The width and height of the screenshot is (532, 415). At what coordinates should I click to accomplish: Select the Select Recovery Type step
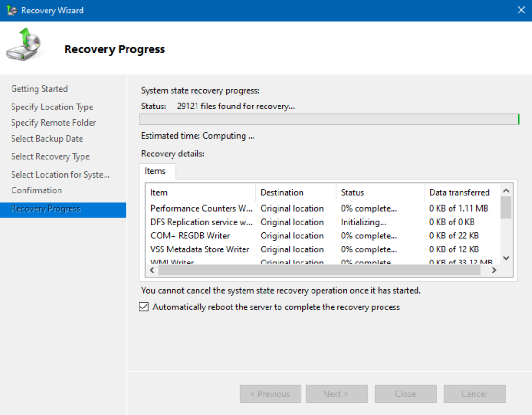(x=50, y=156)
